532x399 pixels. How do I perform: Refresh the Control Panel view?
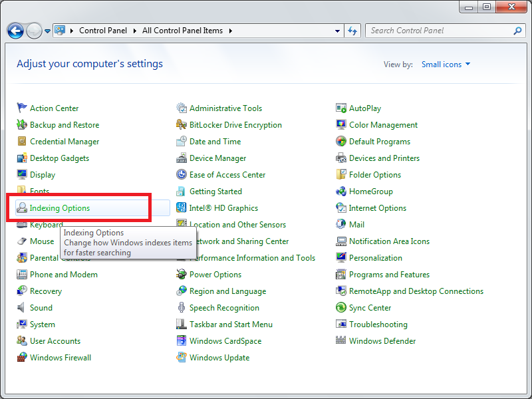[352, 31]
